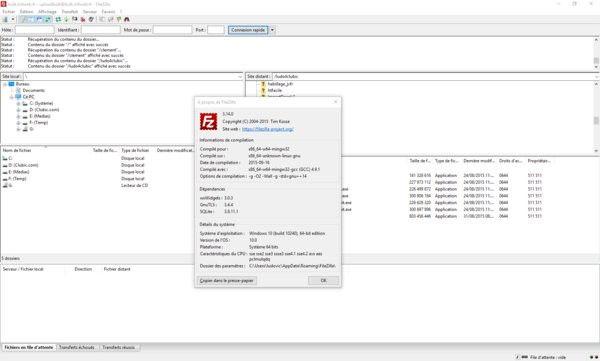The image size is (600, 361).
Task: Expand the D: (Clubic.com) drive node
Action: (x=18, y=110)
